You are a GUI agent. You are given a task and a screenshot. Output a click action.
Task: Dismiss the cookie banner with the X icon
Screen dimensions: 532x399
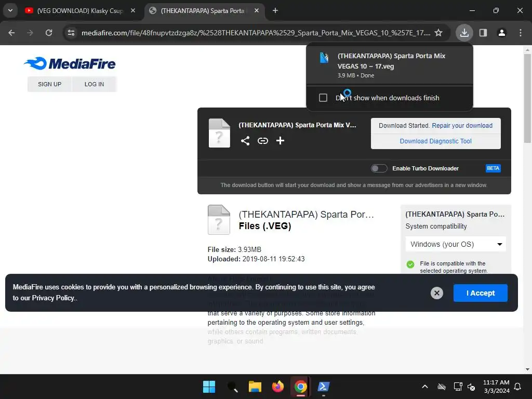tap(436, 293)
